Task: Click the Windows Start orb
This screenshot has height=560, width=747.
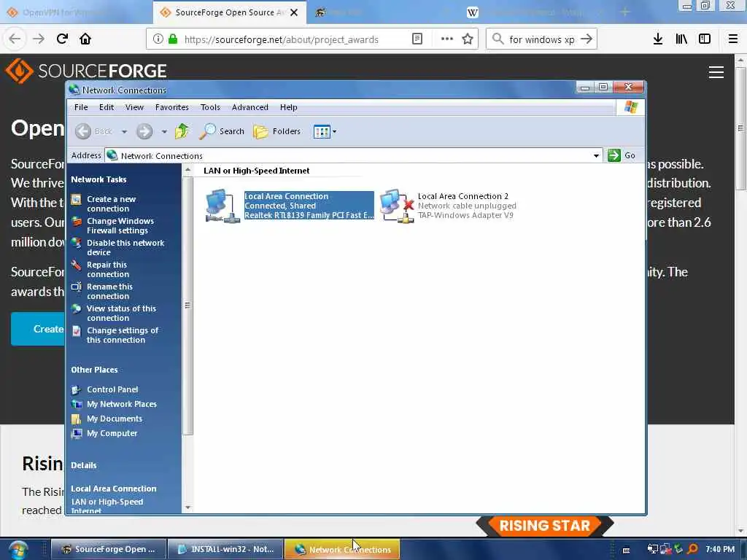Action: (18, 550)
